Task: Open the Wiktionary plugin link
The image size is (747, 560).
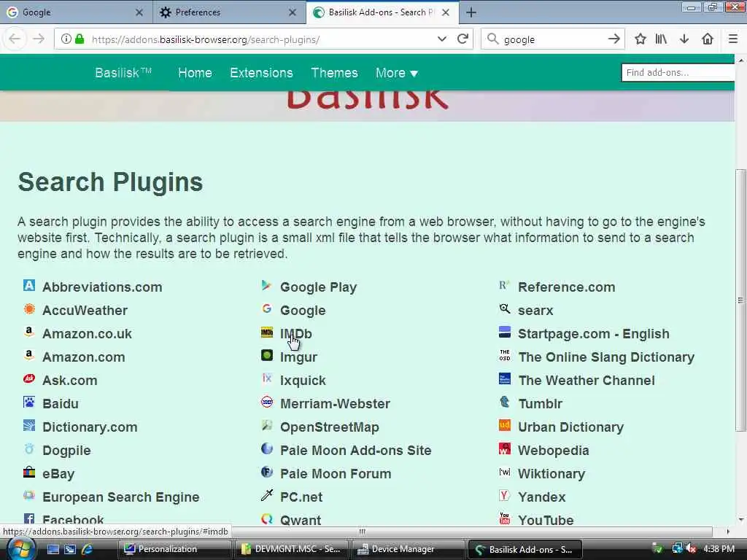Action: [551, 474]
